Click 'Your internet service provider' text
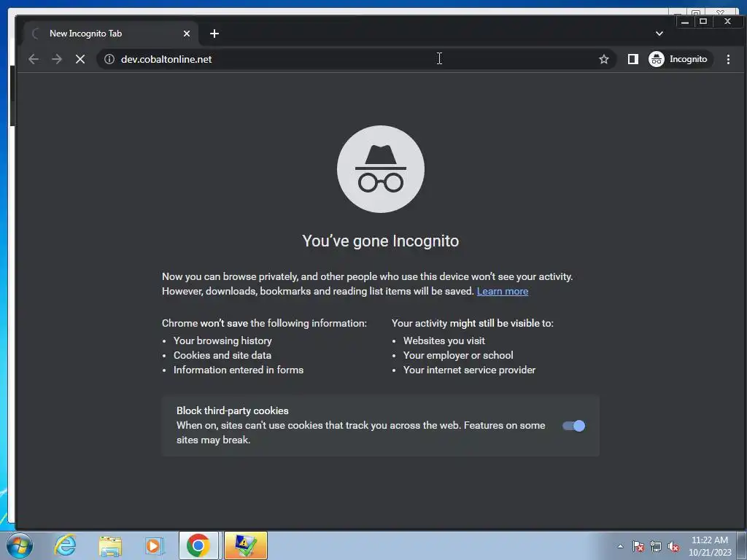 click(x=469, y=370)
